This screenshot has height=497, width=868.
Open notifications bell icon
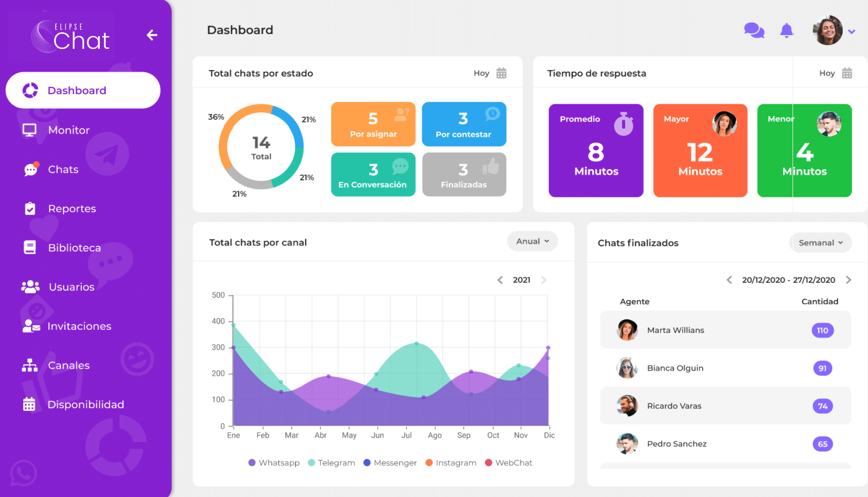pyautogui.click(x=787, y=30)
